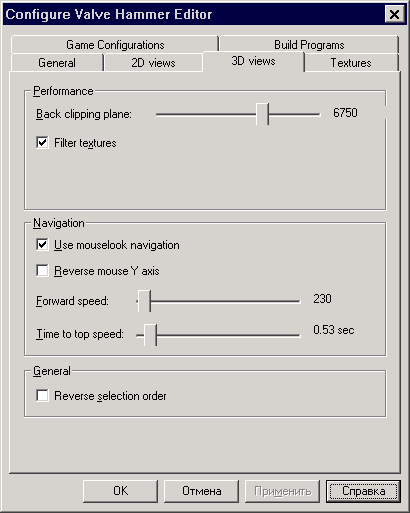Open the Build Programs tab
Image resolution: width=410 pixels, height=513 pixels.
(x=309, y=44)
